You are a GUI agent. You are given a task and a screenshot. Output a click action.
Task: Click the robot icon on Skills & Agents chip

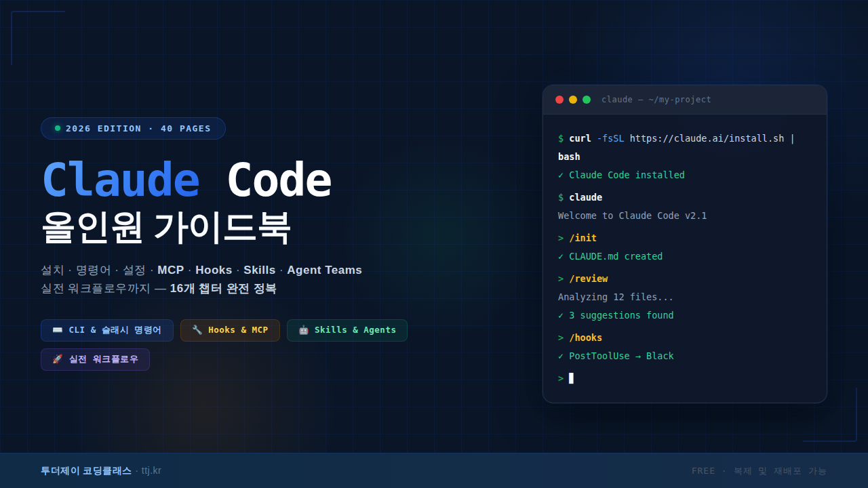click(x=303, y=330)
